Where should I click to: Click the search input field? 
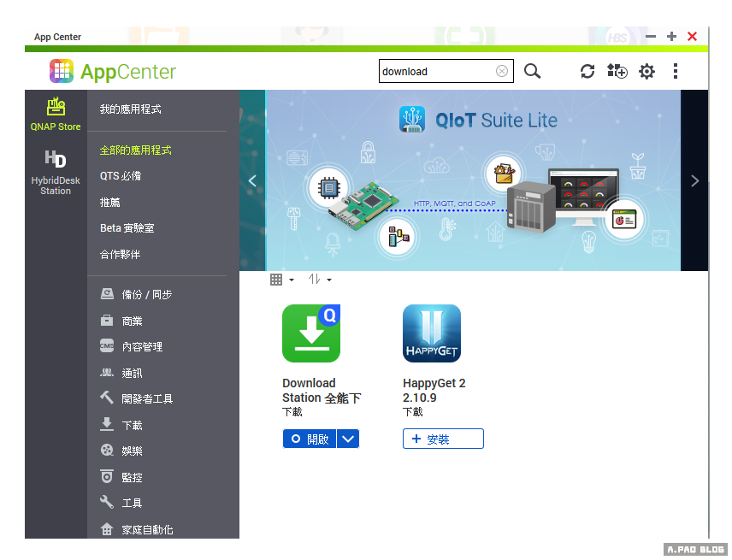coord(436,72)
